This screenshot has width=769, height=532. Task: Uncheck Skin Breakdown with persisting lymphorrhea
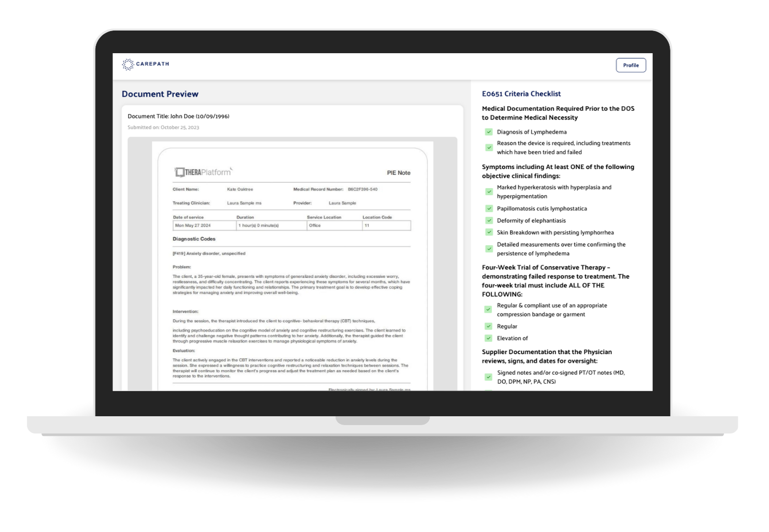pyautogui.click(x=489, y=233)
